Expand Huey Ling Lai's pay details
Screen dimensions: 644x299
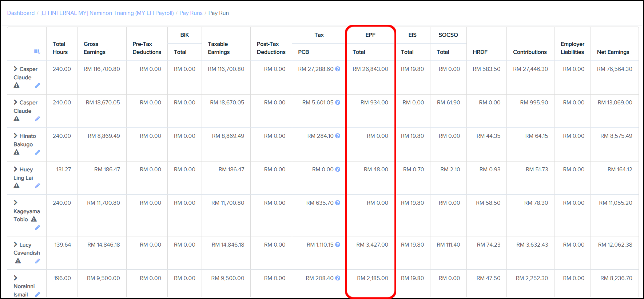pos(16,169)
